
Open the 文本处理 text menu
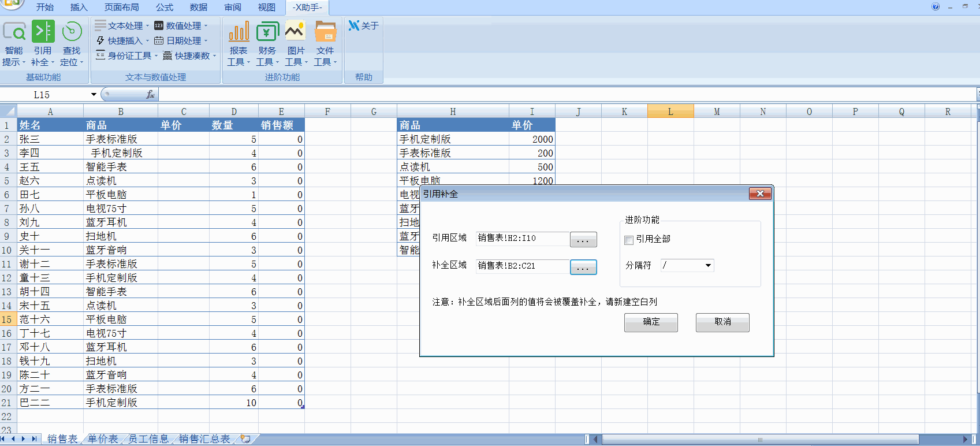click(121, 25)
